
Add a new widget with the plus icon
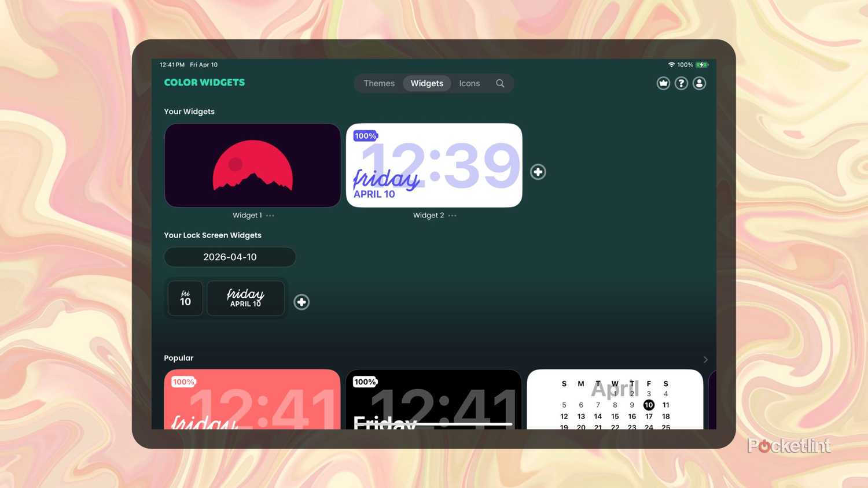coord(538,172)
